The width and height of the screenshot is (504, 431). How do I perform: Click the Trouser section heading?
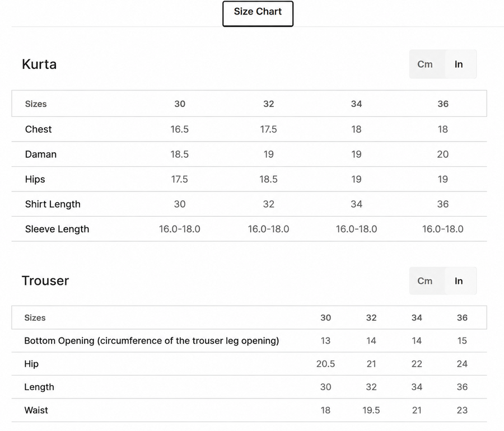click(x=45, y=280)
